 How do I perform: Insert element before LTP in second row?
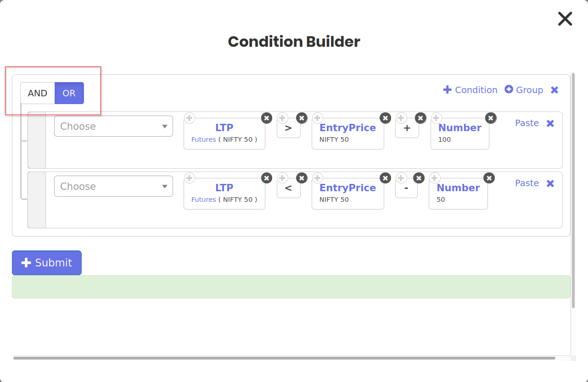[190, 178]
